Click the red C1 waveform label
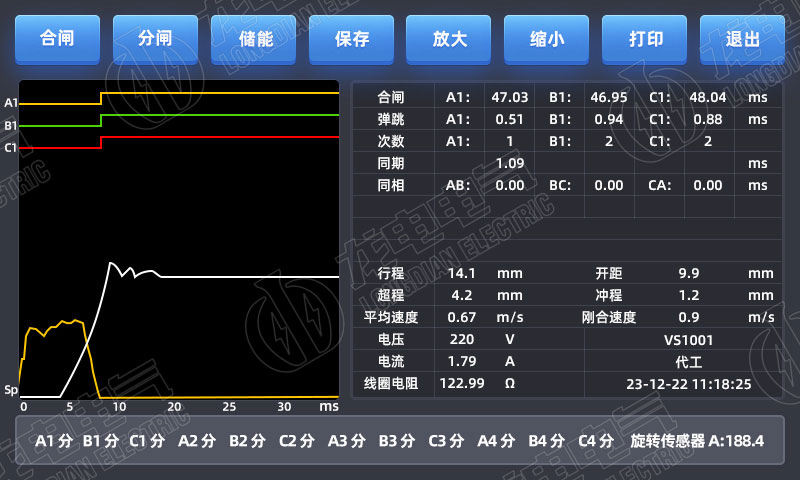Image resolution: width=800 pixels, height=480 pixels. 11,148
